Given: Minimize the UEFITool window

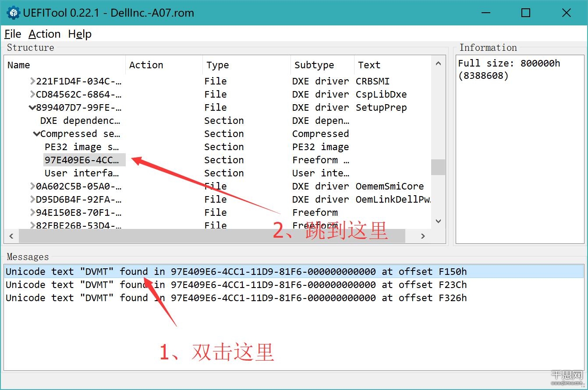Looking at the screenshot, I should pos(485,13).
